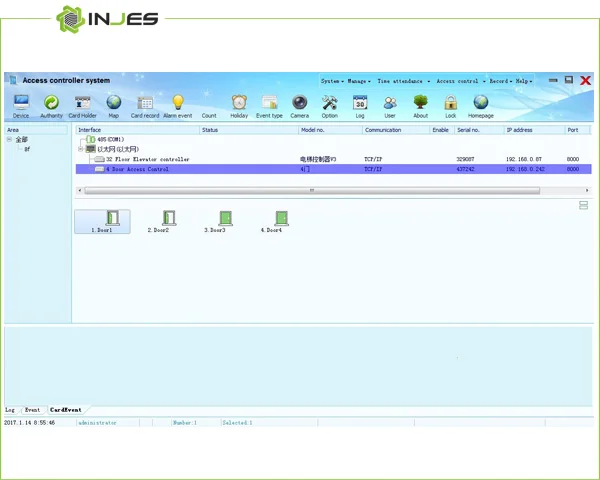The height and width of the screenshot is (480, 600).
Task: Select 32 Floor Elevator controller row
Action: (147, 159)
